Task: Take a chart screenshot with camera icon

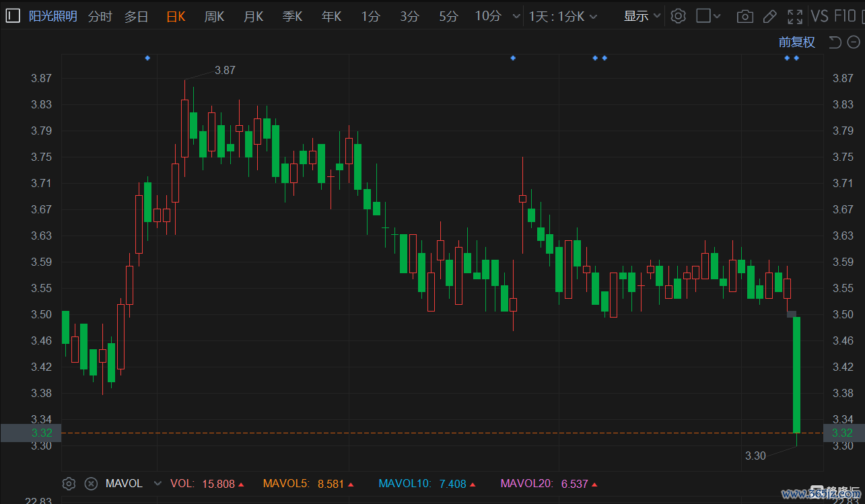Action: pyautogui.click(x=745, y=16)
